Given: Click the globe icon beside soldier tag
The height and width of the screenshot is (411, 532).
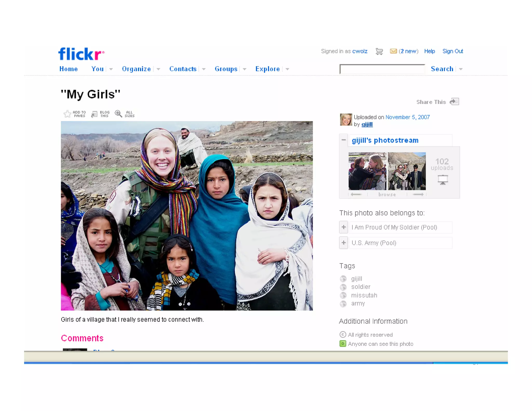Looking at the screenshot, I should tap(343, 287).
